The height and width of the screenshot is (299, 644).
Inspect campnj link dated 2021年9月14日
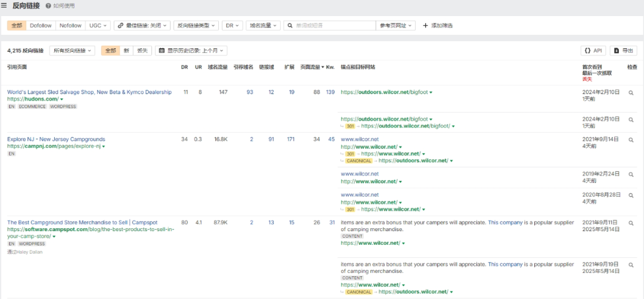click(631, 140)
